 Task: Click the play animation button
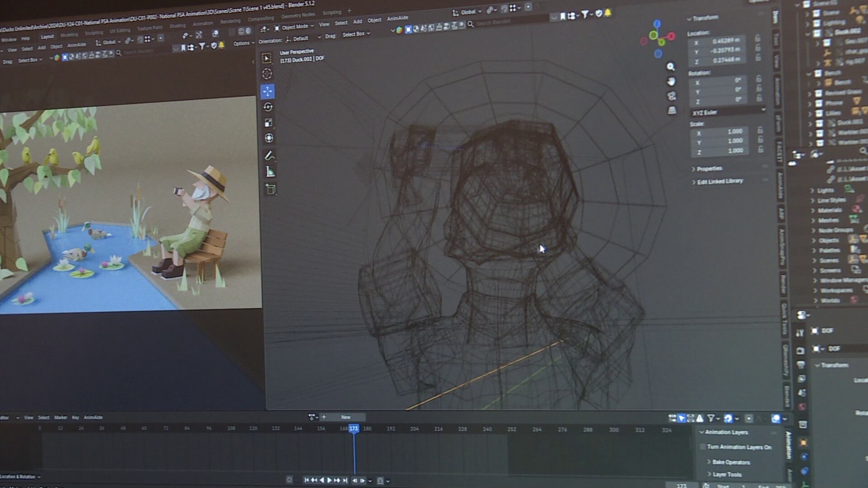[x=329, y=480]
